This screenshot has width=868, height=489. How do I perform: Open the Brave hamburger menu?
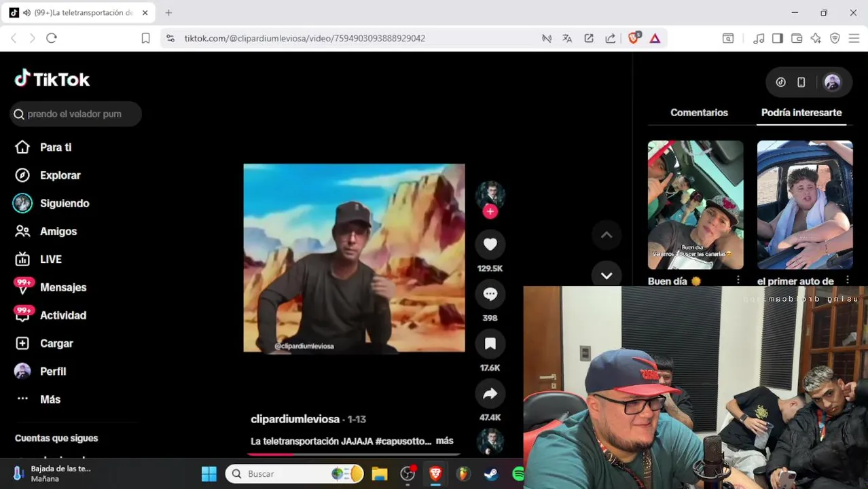(x=854, y=38)
